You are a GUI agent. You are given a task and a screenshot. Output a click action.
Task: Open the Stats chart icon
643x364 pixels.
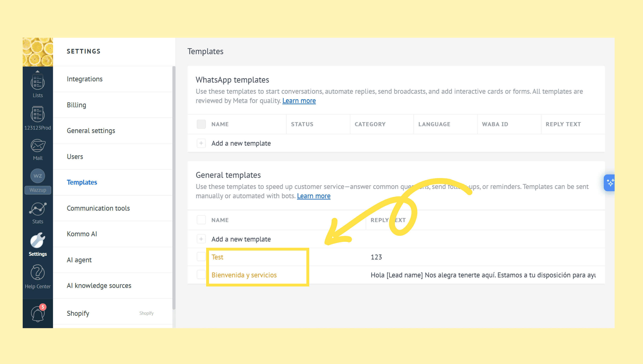pos(38,209)
